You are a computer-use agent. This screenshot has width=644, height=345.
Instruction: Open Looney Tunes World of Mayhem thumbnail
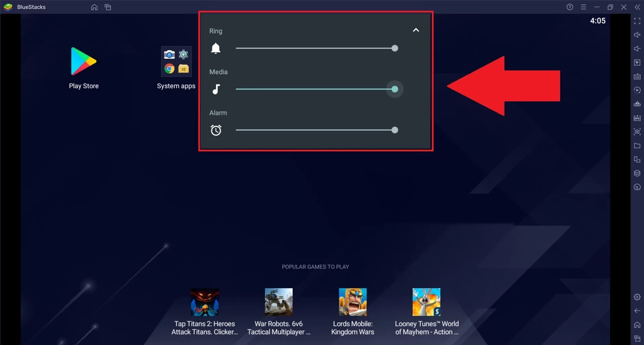pyautogui.click(x=427, y=302)
